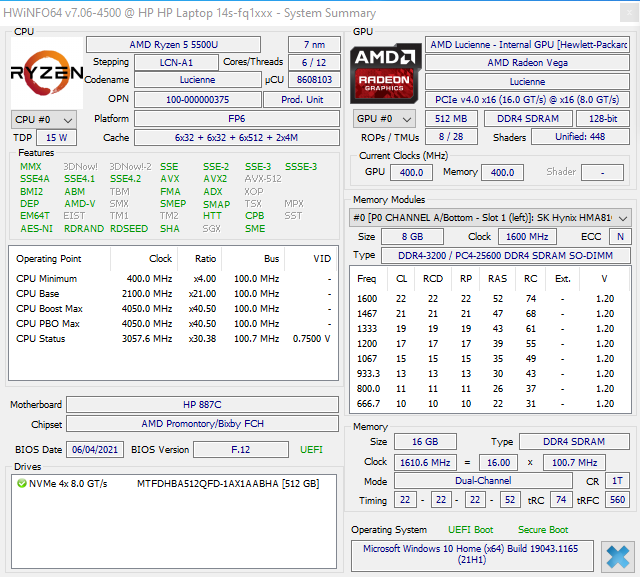Click the ROPs/TMUs value 8 / 28
Image resolution: width=640 pixels, height=577 pixels.
451,137
